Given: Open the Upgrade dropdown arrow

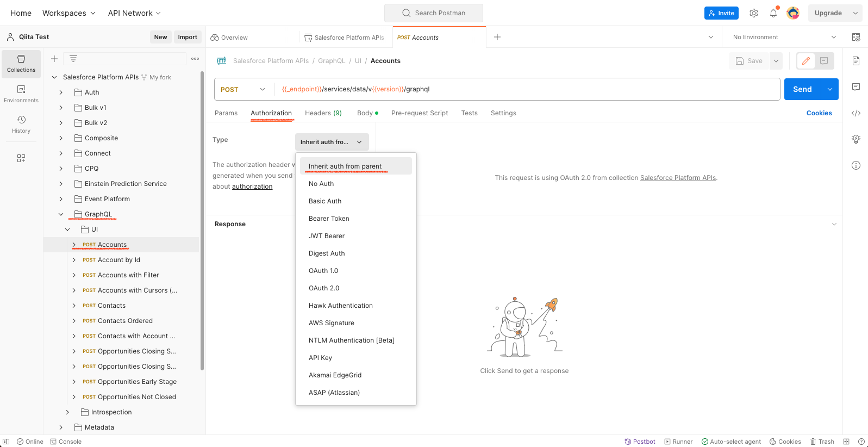Looking at the screenshot, I should pos(855,13).
